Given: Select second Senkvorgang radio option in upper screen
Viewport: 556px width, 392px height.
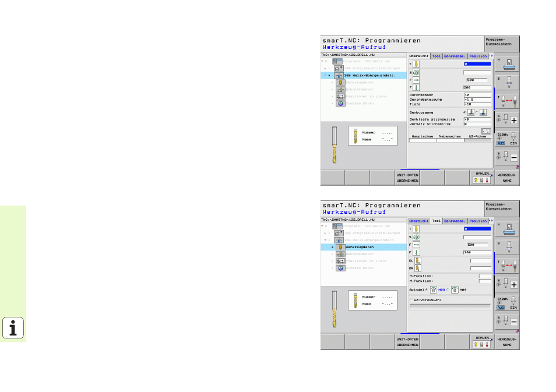Looking at the screenshot, I should (x=477, y=113).
